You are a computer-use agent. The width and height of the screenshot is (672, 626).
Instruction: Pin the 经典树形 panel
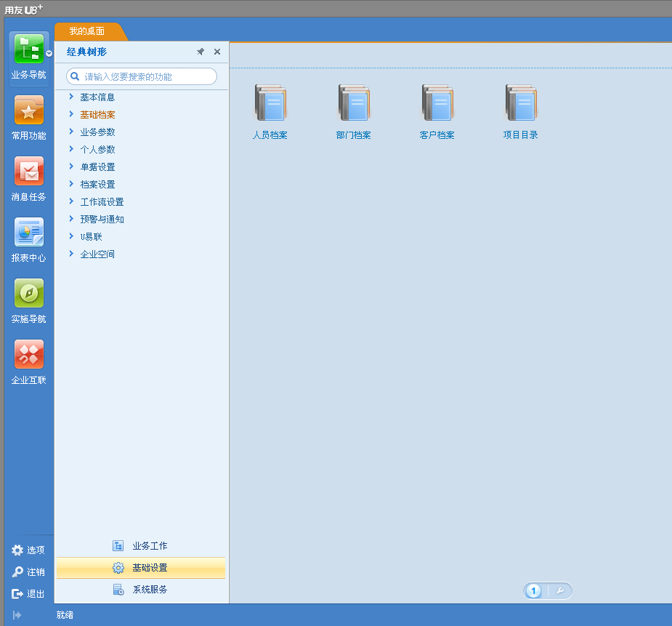(x=201, y=52)
